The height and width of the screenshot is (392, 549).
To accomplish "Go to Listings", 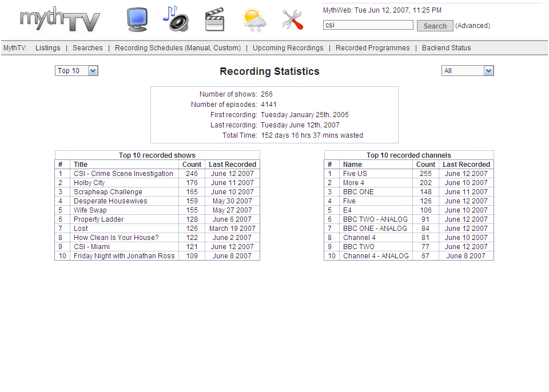I will tap(47, 48).
